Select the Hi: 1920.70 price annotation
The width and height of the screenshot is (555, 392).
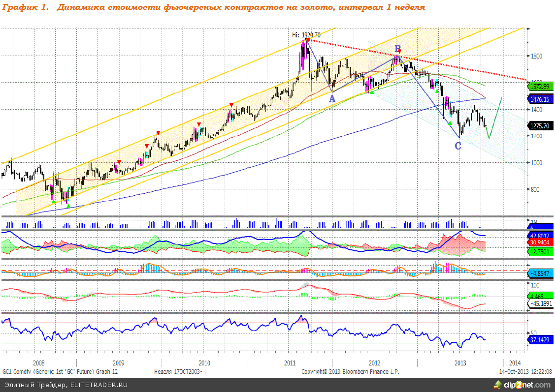coord(306,34)
